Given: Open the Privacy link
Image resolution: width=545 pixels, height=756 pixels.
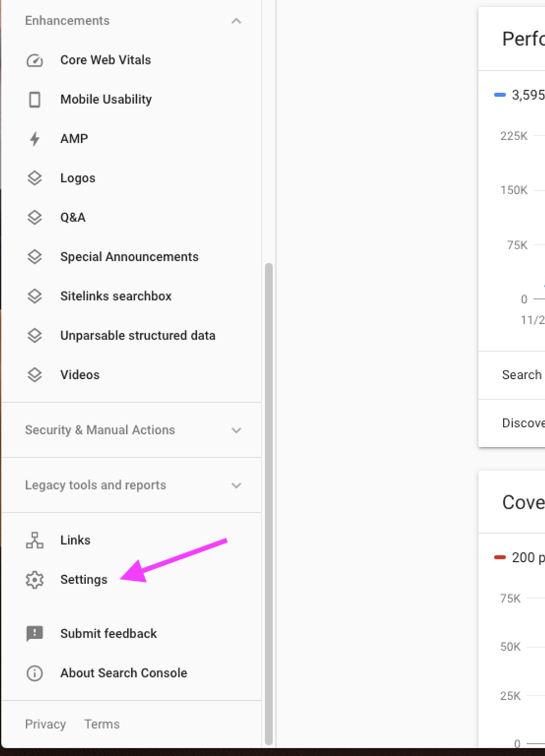Looking at the screenshot, I should click(x=45, y=724).
